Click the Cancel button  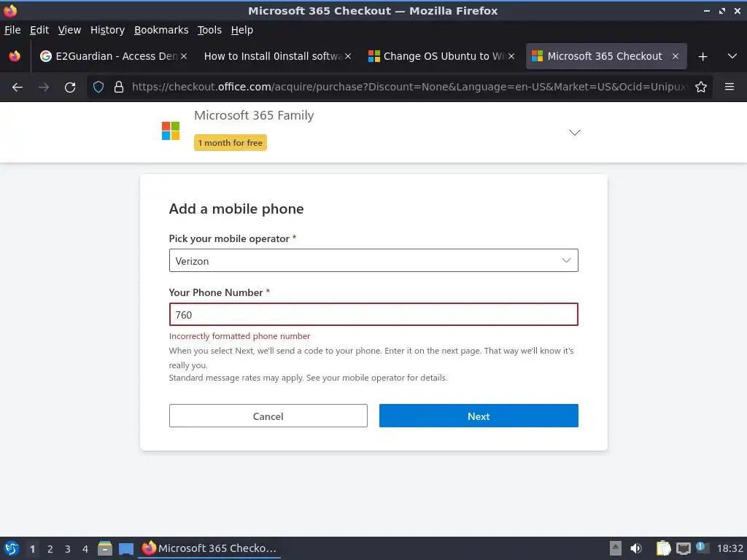(x=268, y=416)
